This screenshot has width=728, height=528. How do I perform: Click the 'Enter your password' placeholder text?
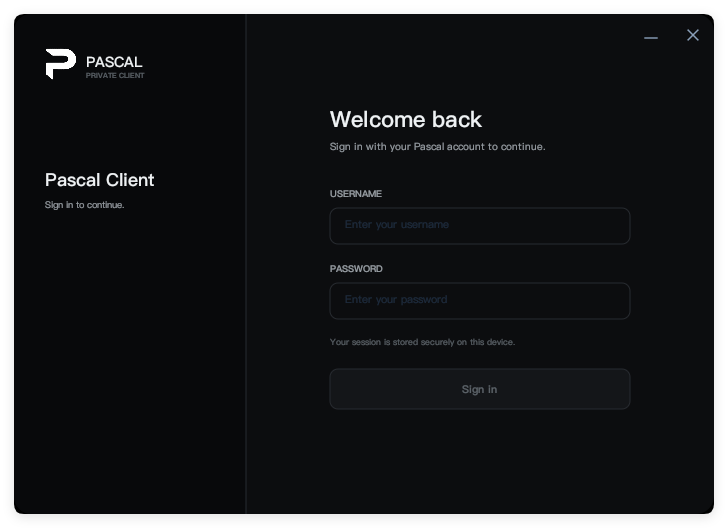click(396, 300)
